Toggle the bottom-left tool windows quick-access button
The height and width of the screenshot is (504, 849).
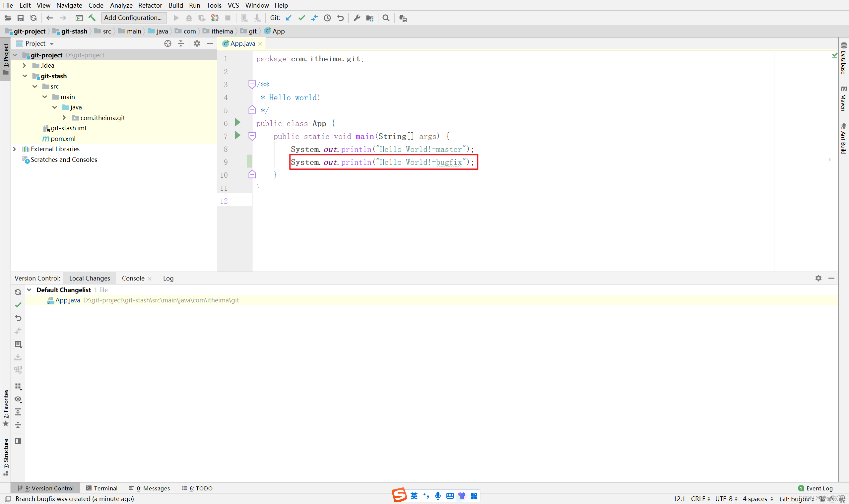(x=8, y=499)
